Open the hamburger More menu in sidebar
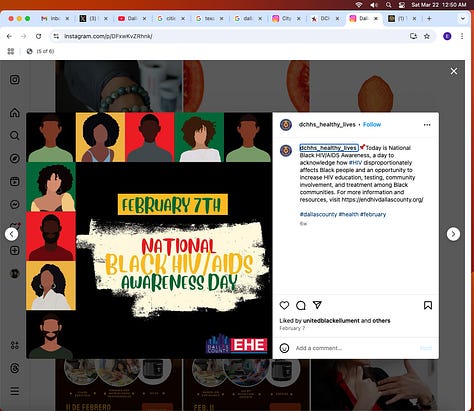474x411 pixels. click(x=15, y=391)
